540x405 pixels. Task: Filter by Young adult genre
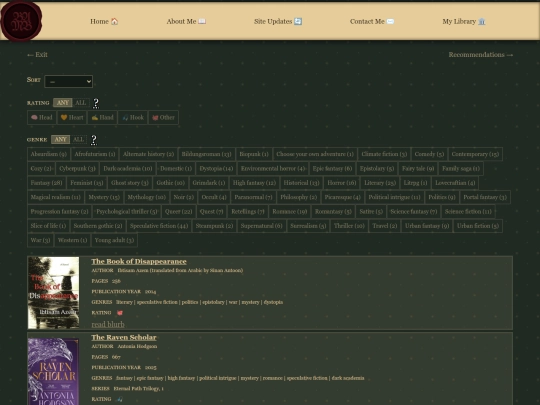coord(114,240)
